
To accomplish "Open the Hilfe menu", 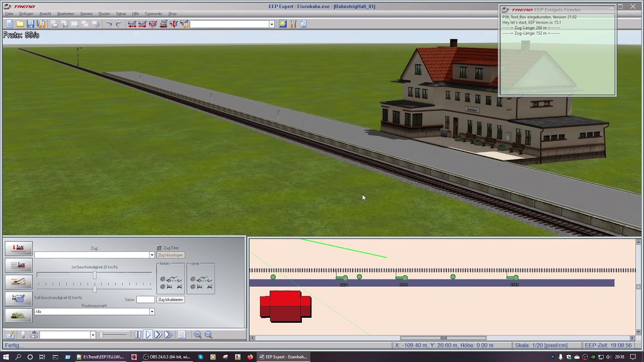I will click(136, 14).
